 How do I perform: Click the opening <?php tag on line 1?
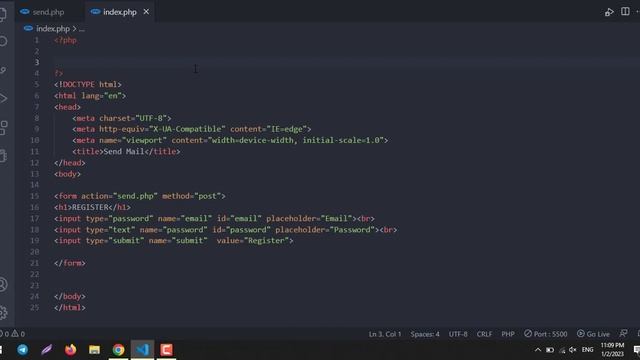(65, 40)
